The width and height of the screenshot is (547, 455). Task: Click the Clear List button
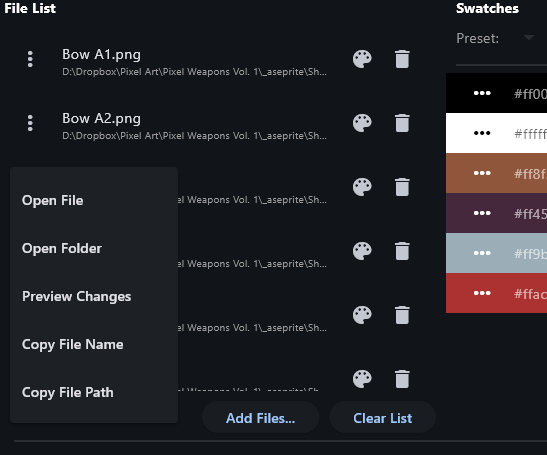coord(382,418)
